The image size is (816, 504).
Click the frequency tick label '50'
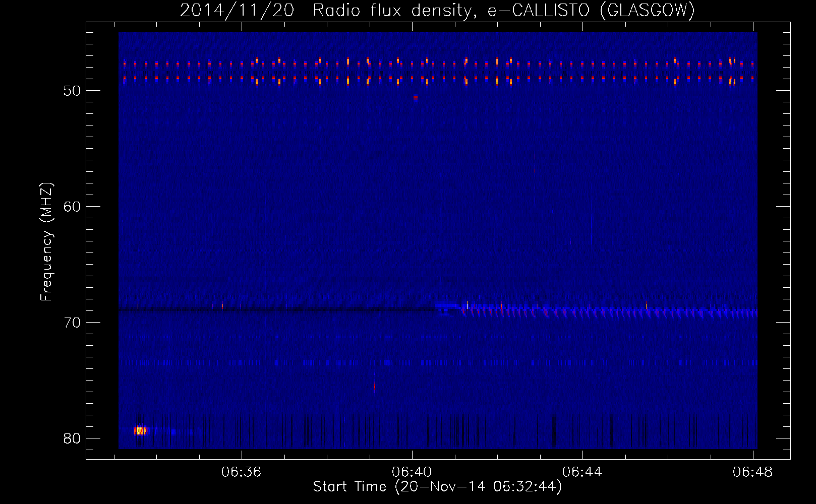(x=72, y=91)
